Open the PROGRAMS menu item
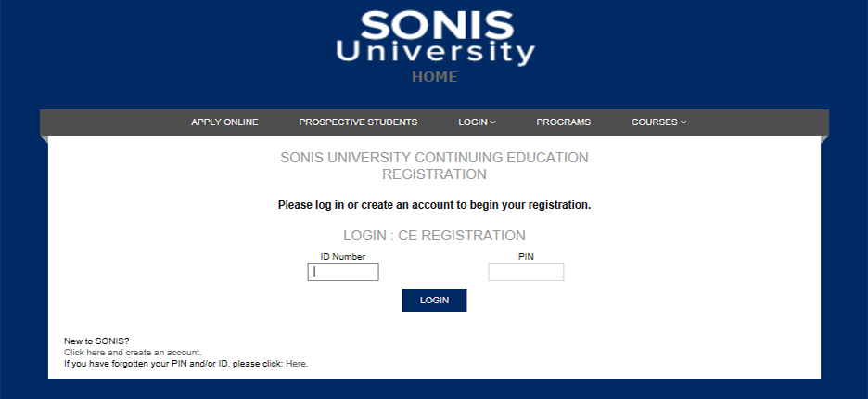868x399 pixels. point(563,122)
